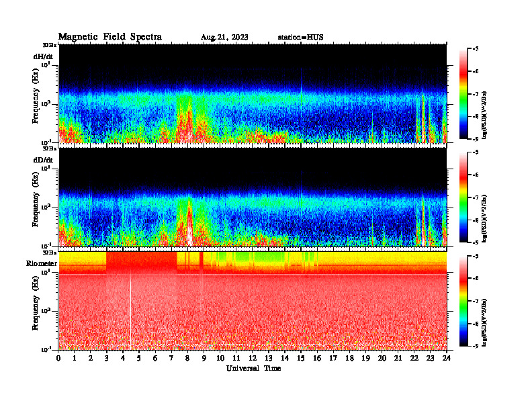The width and height of the screenshot is (532, 411).
Task: Click the "Magnetic Field Spectra" title
Action: 110,37
